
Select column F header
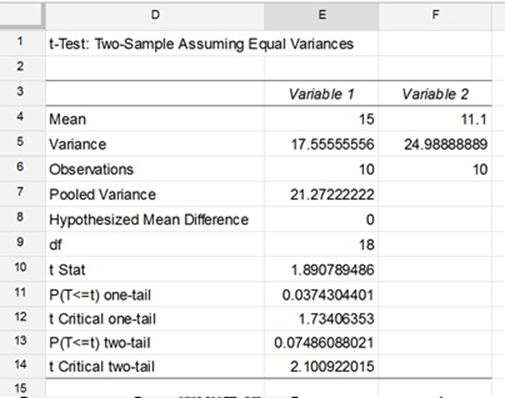435,15
